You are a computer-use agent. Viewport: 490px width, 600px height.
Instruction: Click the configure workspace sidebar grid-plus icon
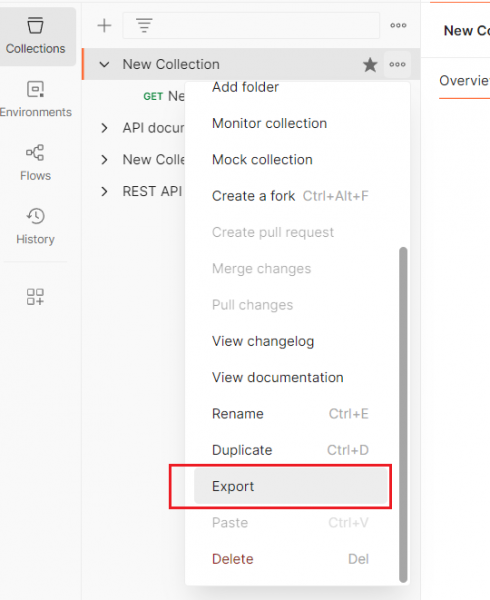coord(36,297)
